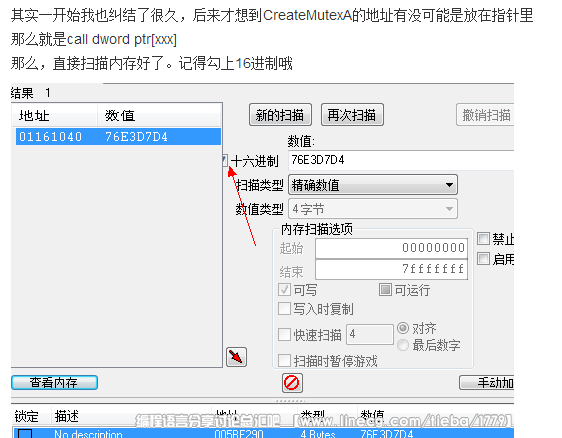Screen dimensions: 562x438
Task: Click the 手动加 add address manually button
Action: coord(486,383)
